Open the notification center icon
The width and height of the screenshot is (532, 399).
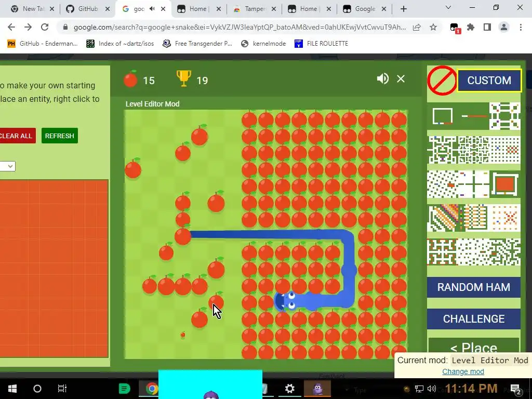[x=516, y=389]
